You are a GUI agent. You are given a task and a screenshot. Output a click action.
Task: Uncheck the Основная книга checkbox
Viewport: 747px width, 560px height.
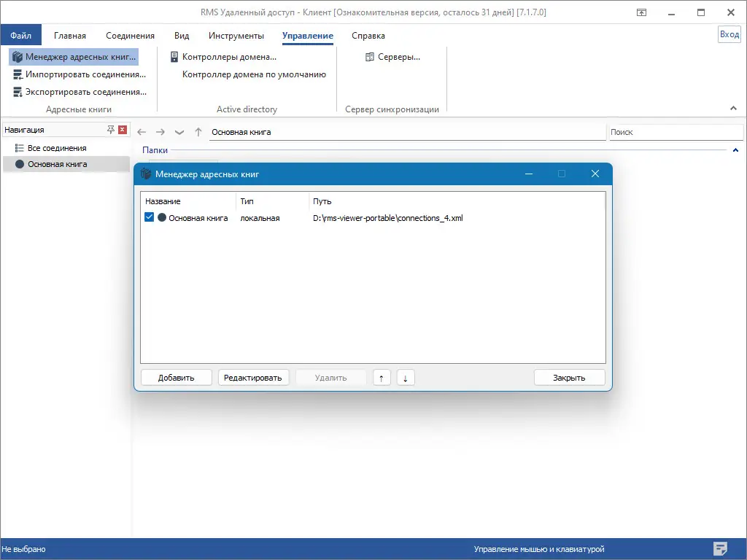click(149, 217)
